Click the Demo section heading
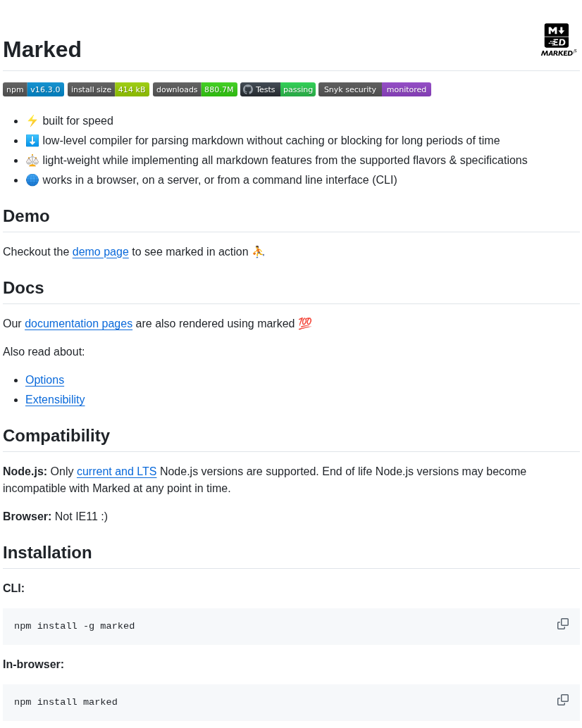 (26, 216)
